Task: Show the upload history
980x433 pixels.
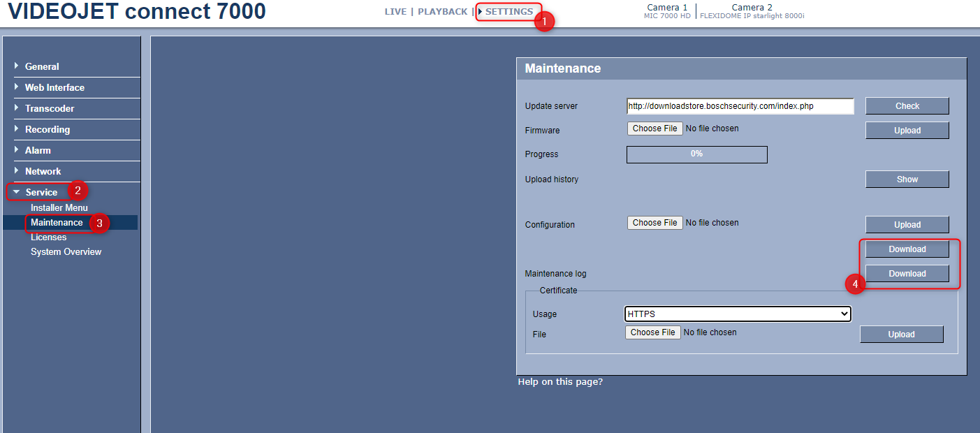Action: pos(907,179)
